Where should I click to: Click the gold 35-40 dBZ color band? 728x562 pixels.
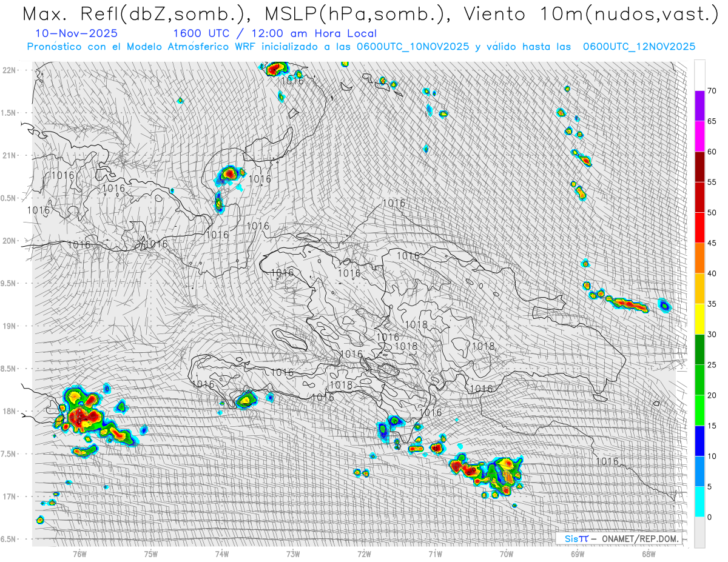tap(699, 289)
